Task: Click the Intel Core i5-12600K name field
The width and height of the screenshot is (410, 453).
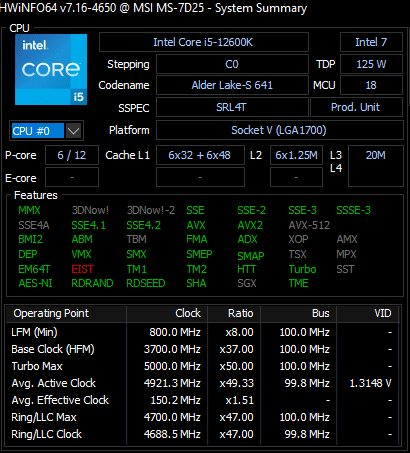Action: [x=204, y=42]
